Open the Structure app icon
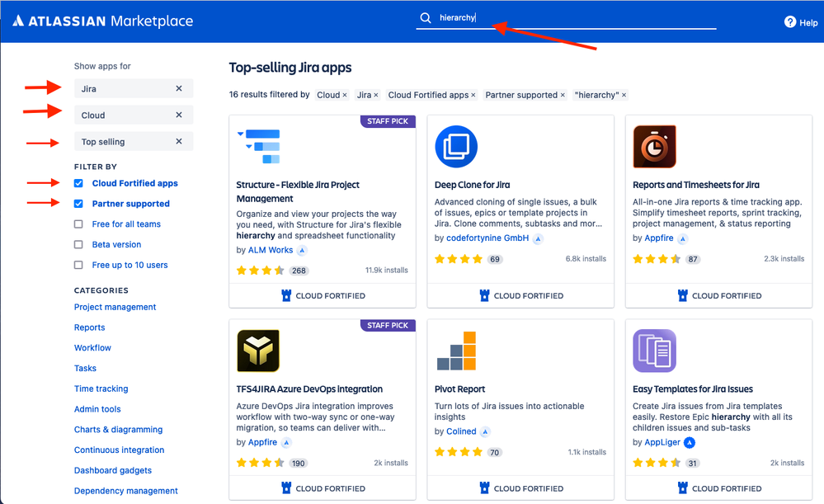The image size is (824, 504). [x=258, y=147]
